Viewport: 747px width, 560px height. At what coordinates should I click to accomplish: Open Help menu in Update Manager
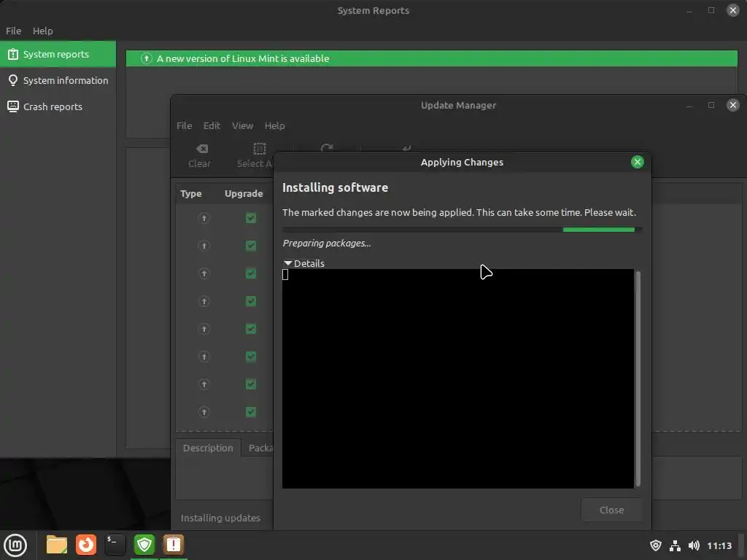click(275, 125)
